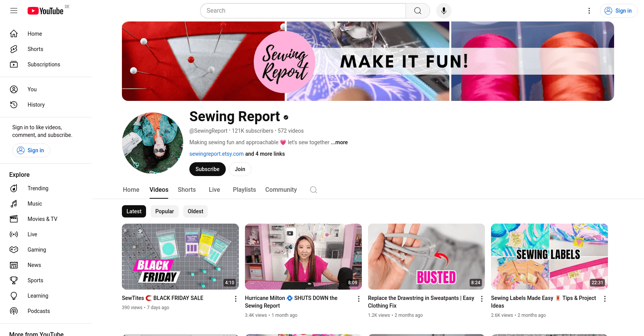
Task: Expand the 'and 4 more links' list
Action: (265, 154)
